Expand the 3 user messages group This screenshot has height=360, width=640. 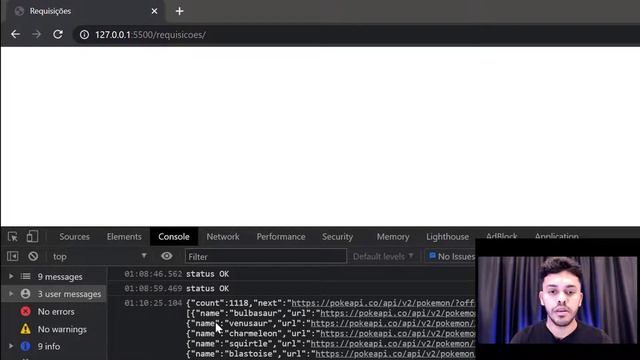click(x=11, y=294)
